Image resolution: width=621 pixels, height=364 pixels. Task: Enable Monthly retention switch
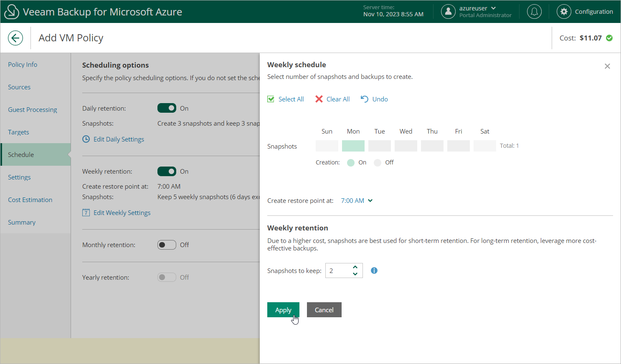tap(167, 245)
